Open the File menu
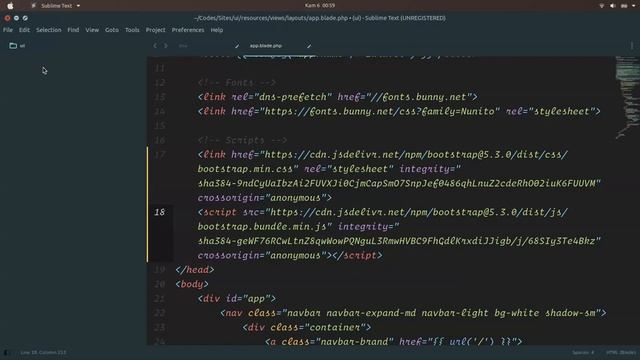640x360 pixels. point(8,30)
